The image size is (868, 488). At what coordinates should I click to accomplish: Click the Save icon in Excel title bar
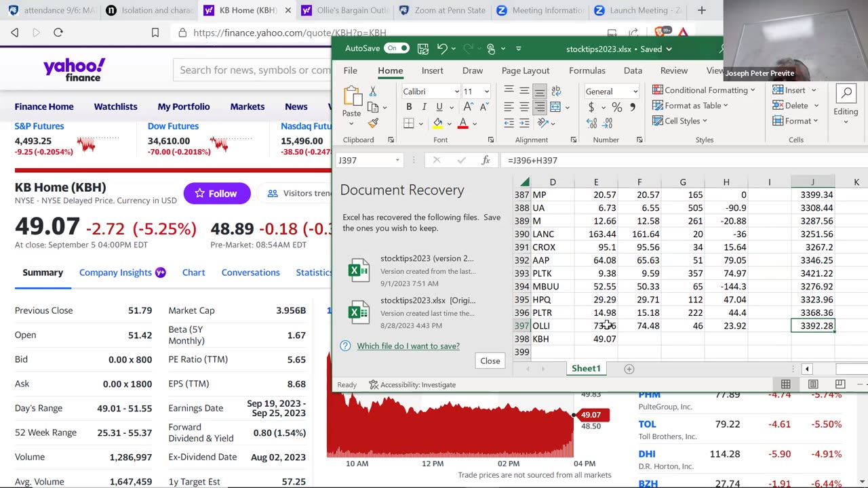click(x=423, y=48)
